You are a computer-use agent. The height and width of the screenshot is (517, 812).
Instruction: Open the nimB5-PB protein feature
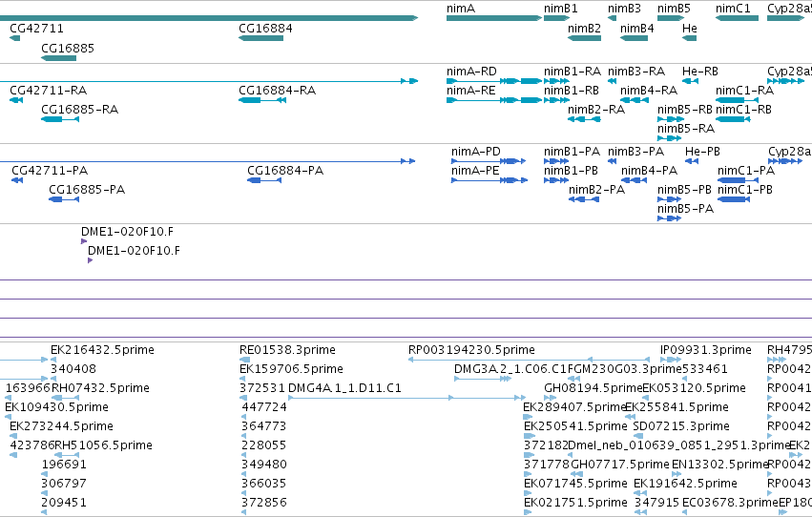click(x=669, y=199)
